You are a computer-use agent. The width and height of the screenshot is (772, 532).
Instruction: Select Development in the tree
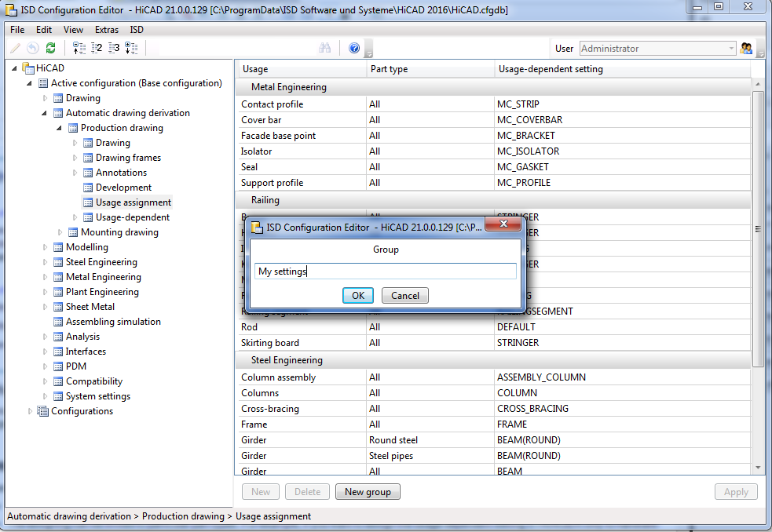tap(123, 188)
